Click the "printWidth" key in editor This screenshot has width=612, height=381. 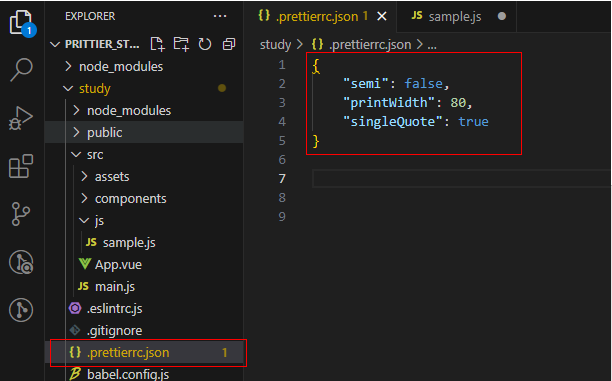coord(388,103)
